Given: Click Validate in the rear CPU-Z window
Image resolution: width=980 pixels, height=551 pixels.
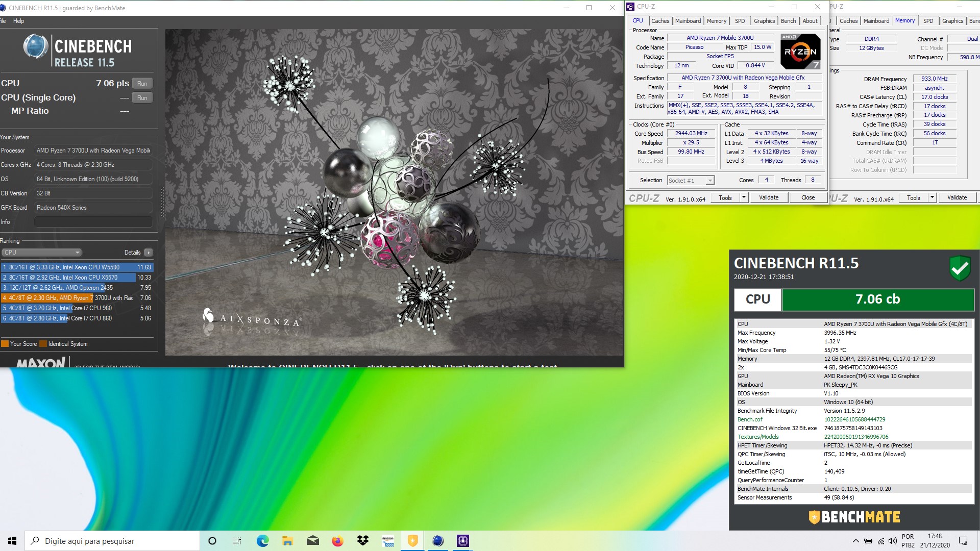Looking at the screenshot, I should [x=957, y=197].
